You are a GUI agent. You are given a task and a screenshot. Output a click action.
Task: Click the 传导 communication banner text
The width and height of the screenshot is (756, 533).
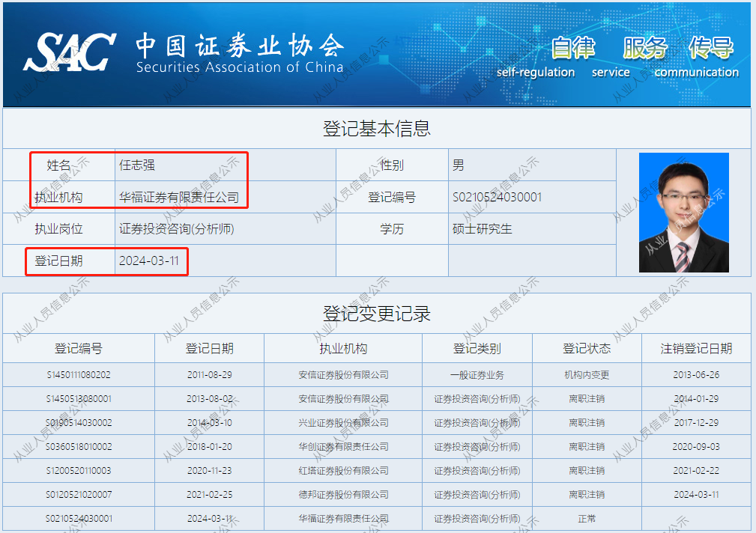point(697,57)
